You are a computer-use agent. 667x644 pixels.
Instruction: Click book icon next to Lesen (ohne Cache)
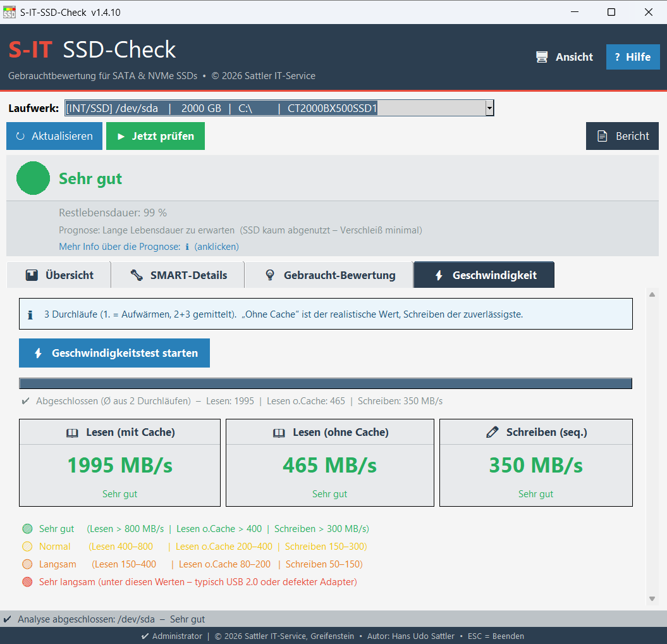(279, 433)
